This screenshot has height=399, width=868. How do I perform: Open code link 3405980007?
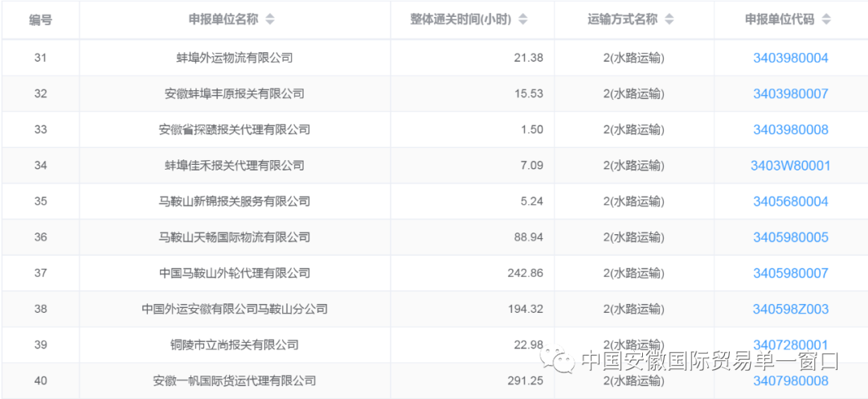click(x=791, y=274)
